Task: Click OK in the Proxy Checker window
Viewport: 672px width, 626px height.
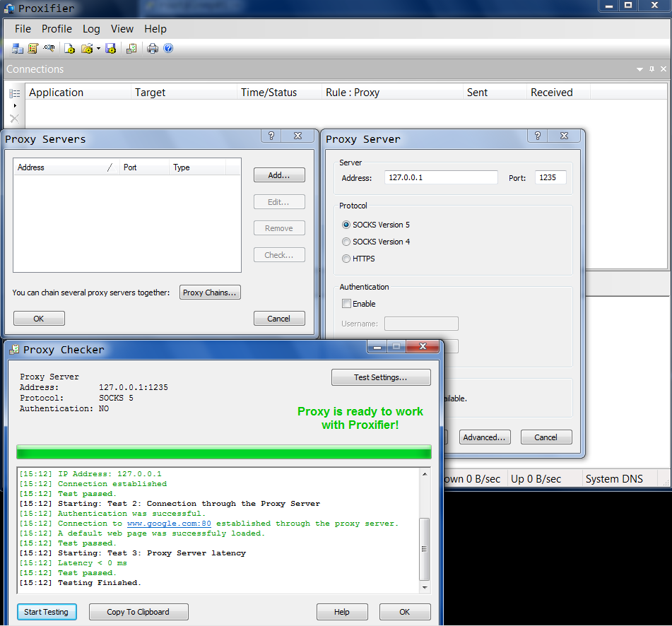Action: click(405, 612)
